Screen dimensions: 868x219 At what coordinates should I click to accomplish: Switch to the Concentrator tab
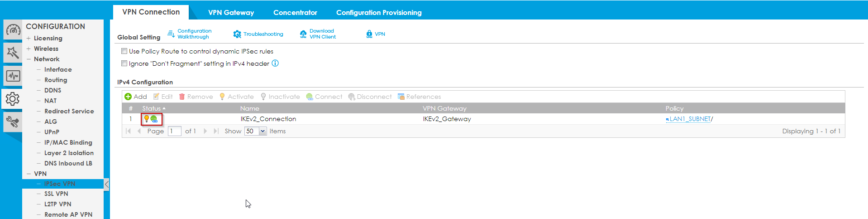295,13
